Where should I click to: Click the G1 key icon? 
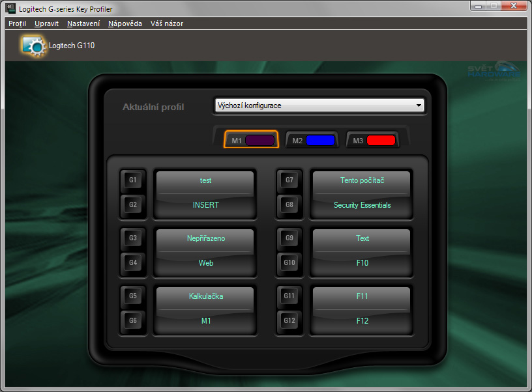point(133,180)
